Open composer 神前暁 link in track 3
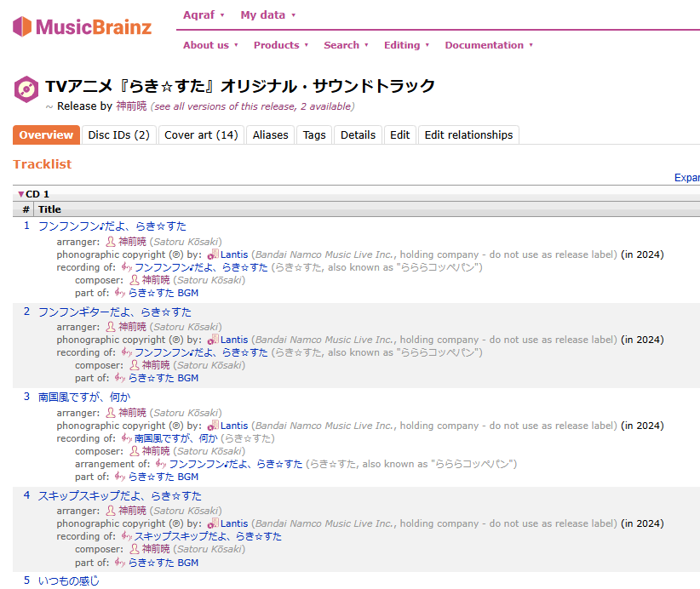The image size is (700, 589). coord(156,452)
